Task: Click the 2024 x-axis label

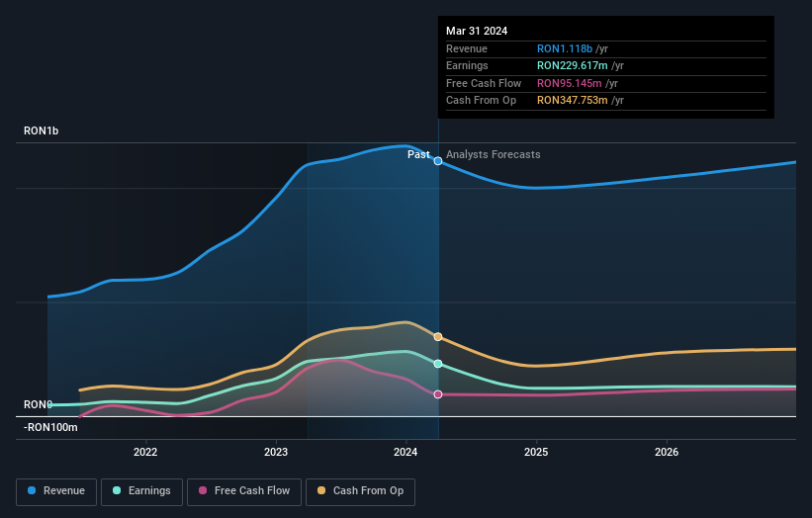Action: pyautogui.click(x=406, y=452)
